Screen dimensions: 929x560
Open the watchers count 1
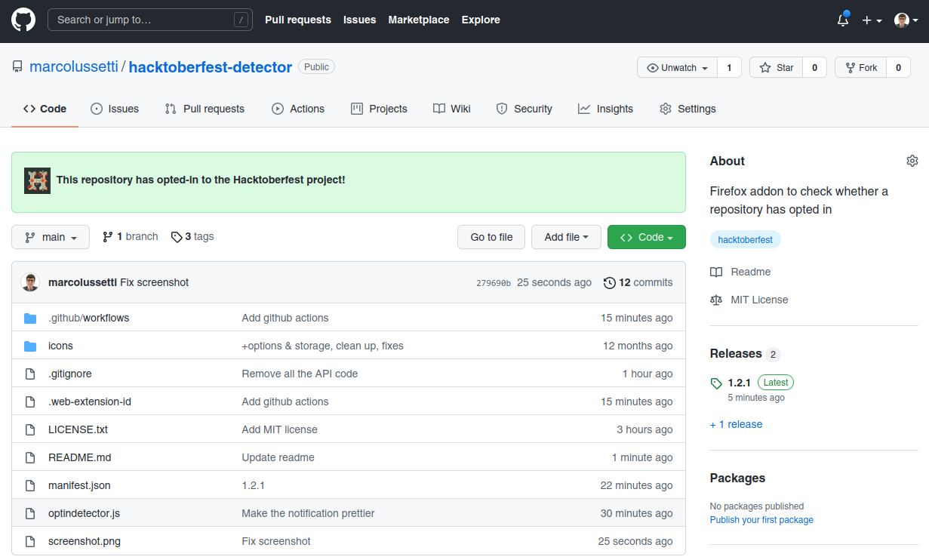click(x=729, y=68)
